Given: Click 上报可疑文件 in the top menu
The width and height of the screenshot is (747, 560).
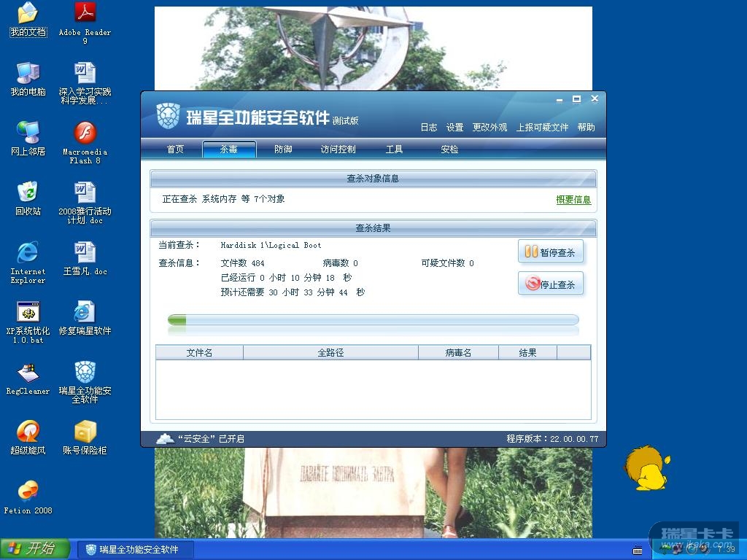Looking at the screenshot, I should (x=542, y=127).
